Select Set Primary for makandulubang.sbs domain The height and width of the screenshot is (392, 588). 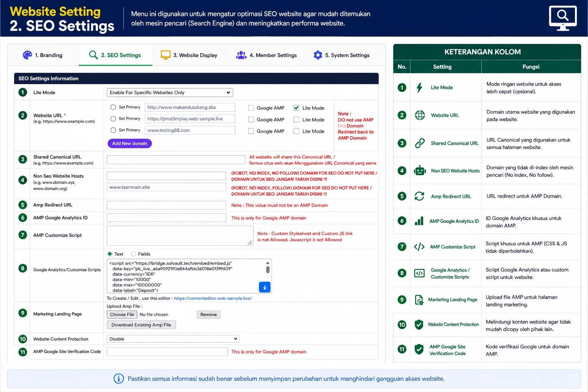coord(113,107)
